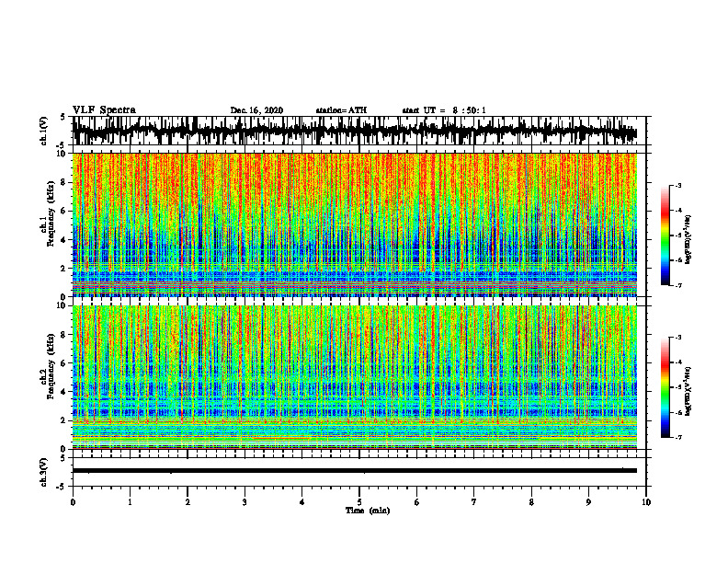Click time axis tick label "0"

tap(73, 502)
